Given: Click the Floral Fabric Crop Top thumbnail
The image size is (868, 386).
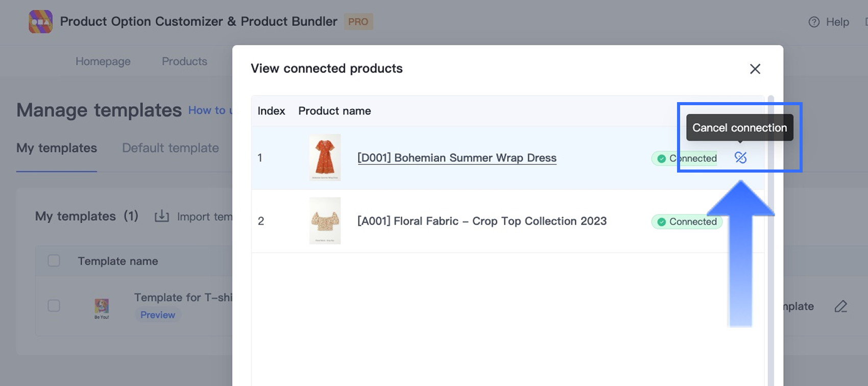Looking at the screenshot, I should coord(325,221).
